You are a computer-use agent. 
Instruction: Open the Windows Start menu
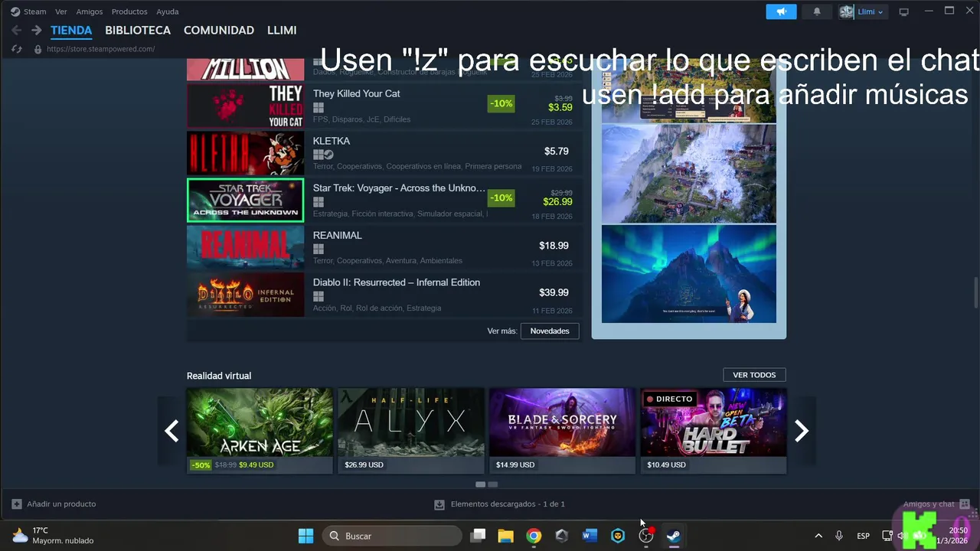point(305,536)
